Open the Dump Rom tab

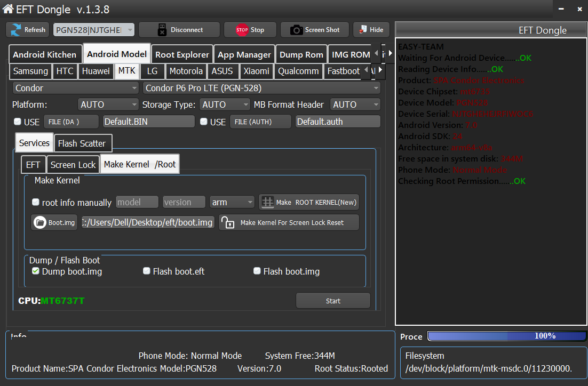click(301, 54)
